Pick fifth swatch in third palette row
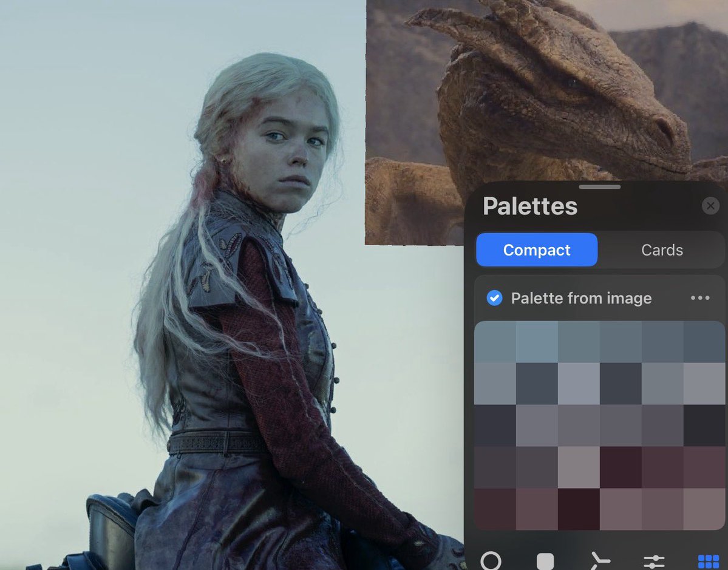The image size is (728, 570). [x=662, y=425]
